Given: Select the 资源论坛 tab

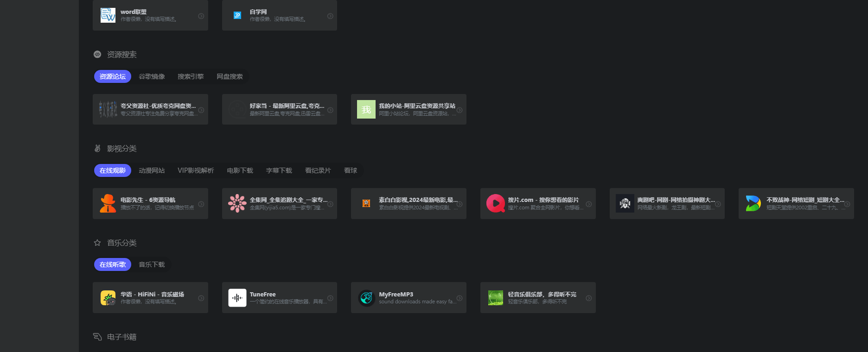Looking at the screenshot, I should (x=113, y=76).
